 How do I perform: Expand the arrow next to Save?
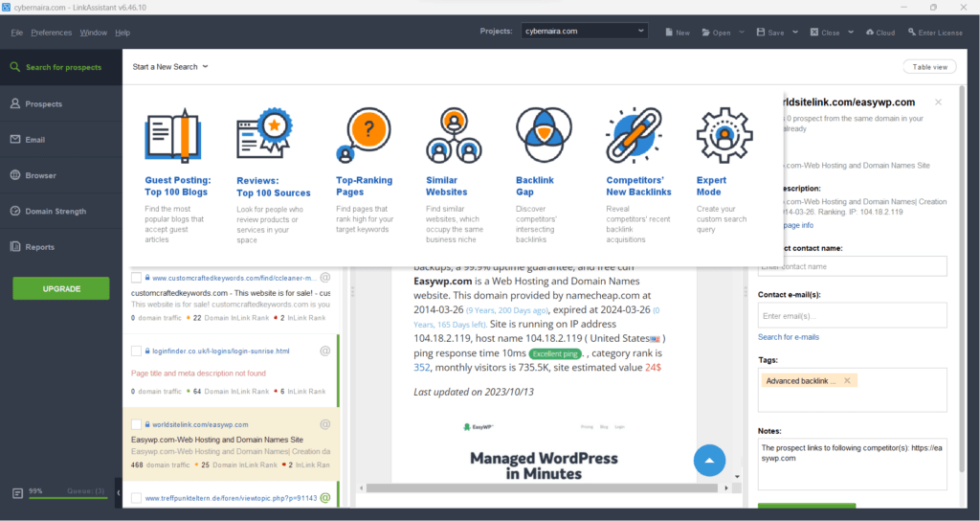click(x=795, y=32)
